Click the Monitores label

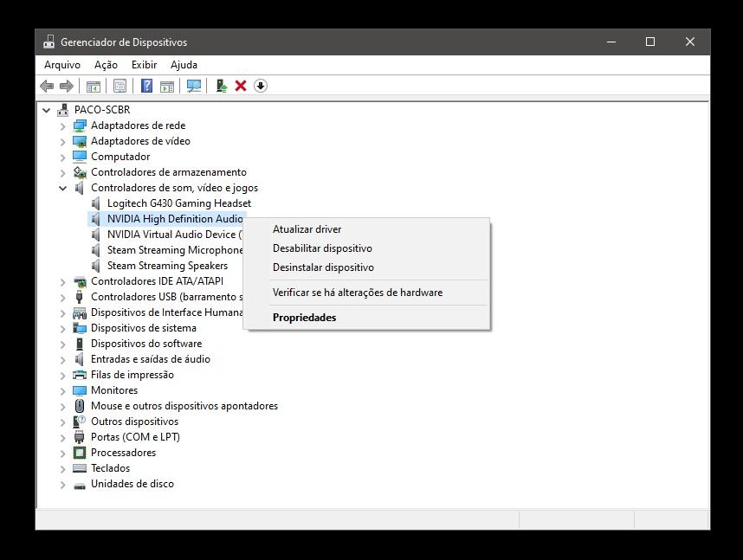click(114, 390)
